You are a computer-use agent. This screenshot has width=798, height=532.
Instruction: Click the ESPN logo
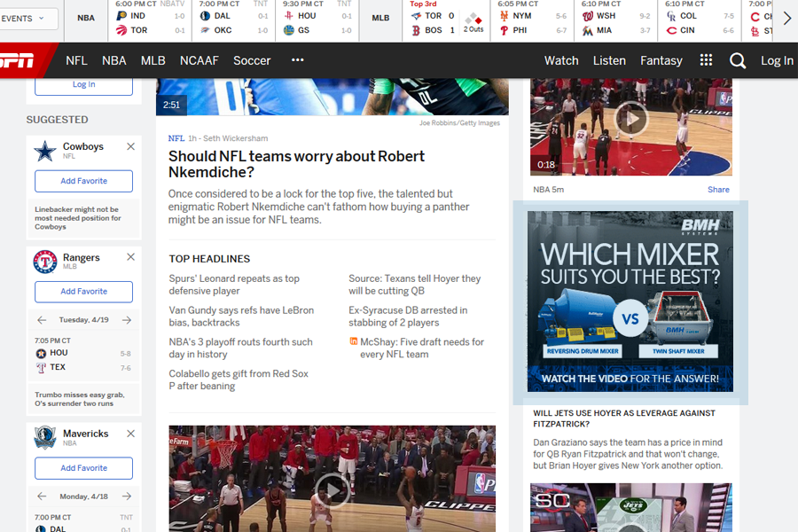pos(18,60)
